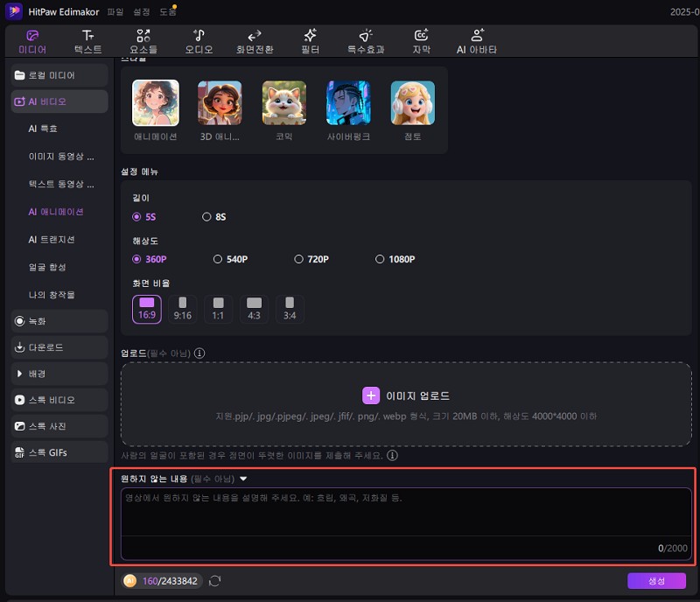700x602 pixels.
Task: Open the 필터 (Filter) toolbar tab
Action: (310, 41)
